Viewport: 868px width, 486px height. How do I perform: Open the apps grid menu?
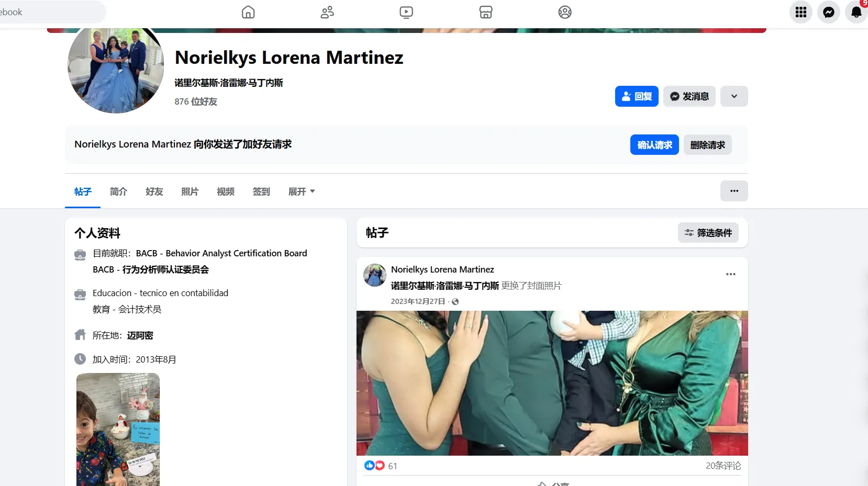pos(800,12)
